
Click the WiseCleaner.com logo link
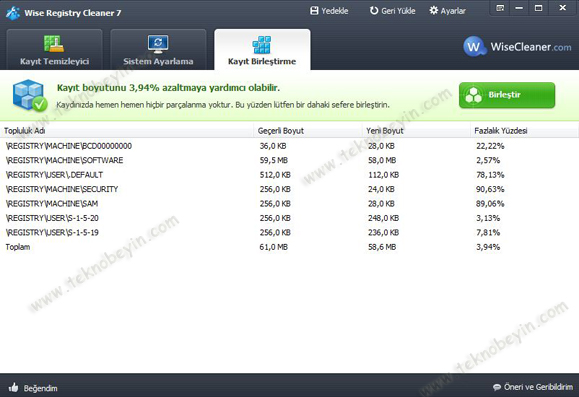(x=517, y=47)
